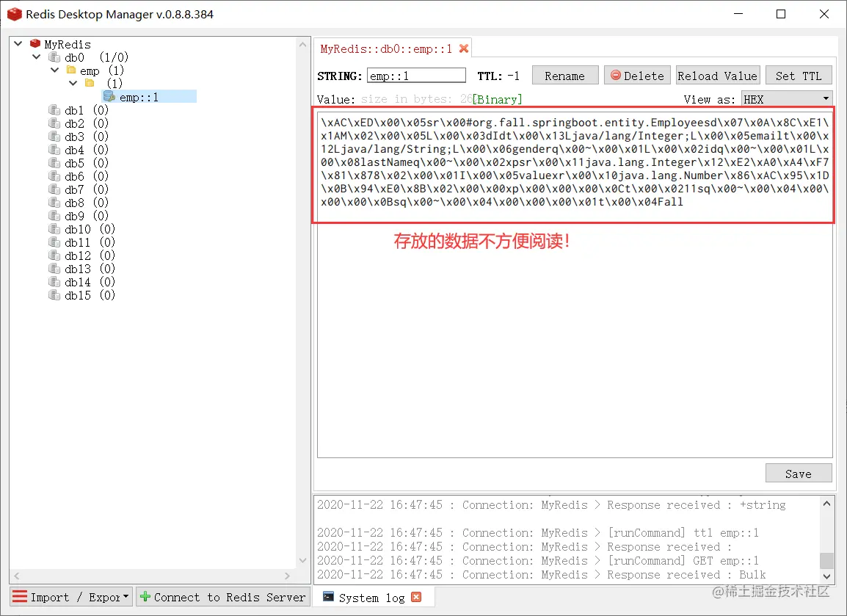Click the db8 database icon
Image resolution: width=847 pixels, height=616 pixels.
tap(54, 203)
